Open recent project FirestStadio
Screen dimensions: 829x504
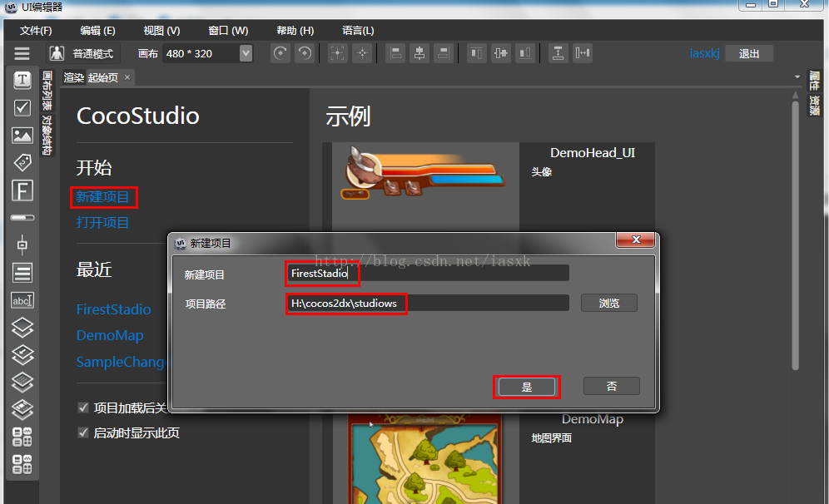(x=113, y=309)
